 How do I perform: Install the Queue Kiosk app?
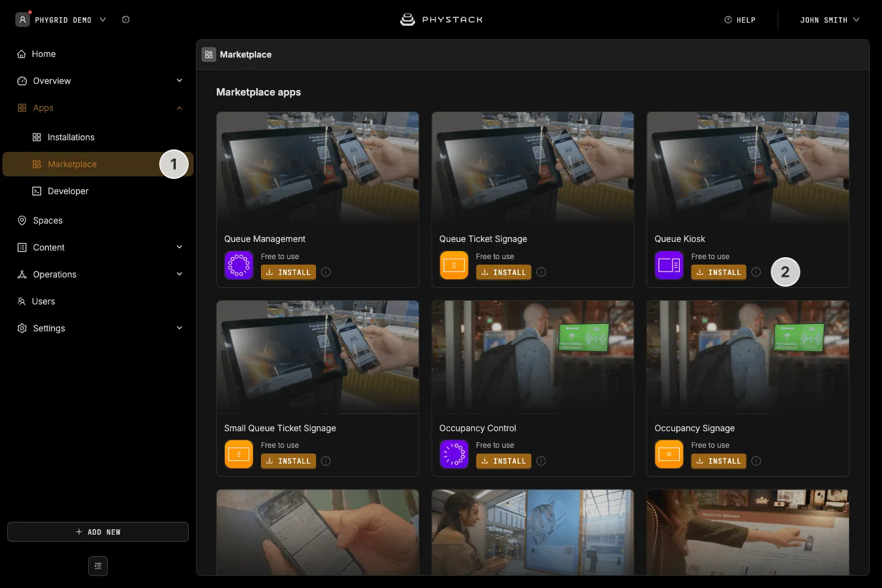[x=718, y=272]
